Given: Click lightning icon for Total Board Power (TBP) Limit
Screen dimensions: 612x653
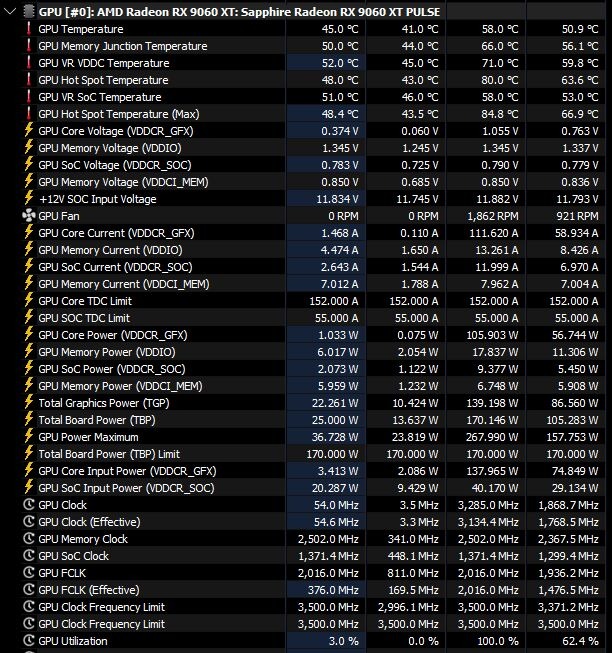Looking at the screenshot, I should pos(28,454).
